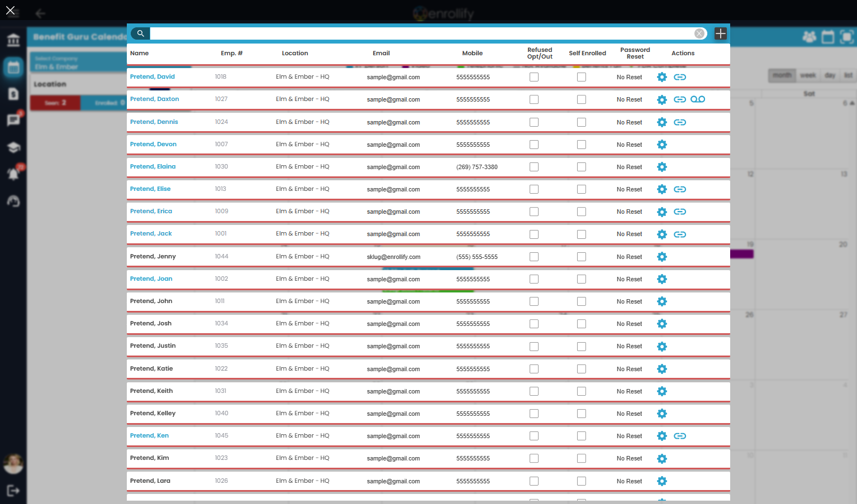Click the Emp. # column header
Viewport: 857px width, 504px height.
point(231,54)
